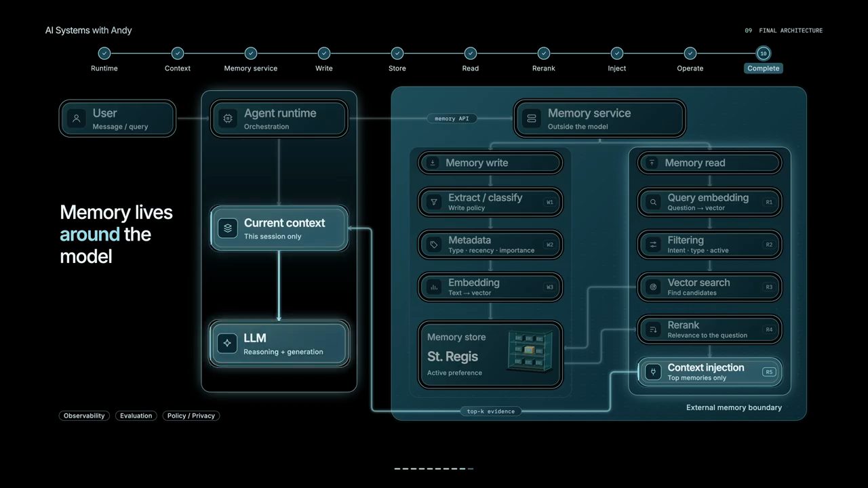Screen dimensions: 868x488
Task: Click the Metadata tag icon
Action: 434,245
